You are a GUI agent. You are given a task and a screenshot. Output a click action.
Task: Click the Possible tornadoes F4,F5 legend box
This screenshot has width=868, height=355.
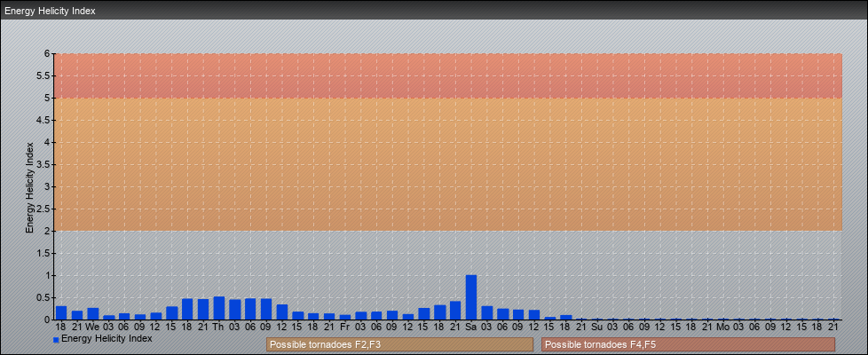pyautogui.click(x=688, y=344)
